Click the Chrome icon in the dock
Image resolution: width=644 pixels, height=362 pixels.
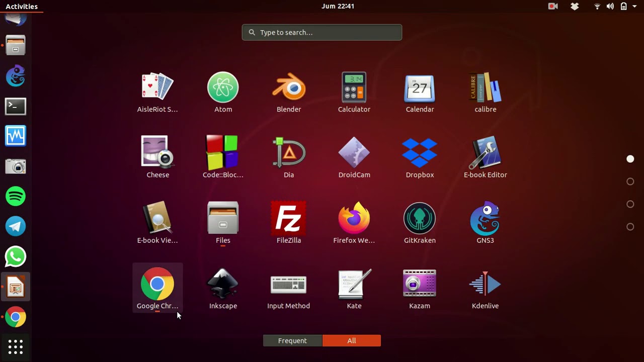click(16, 317)
